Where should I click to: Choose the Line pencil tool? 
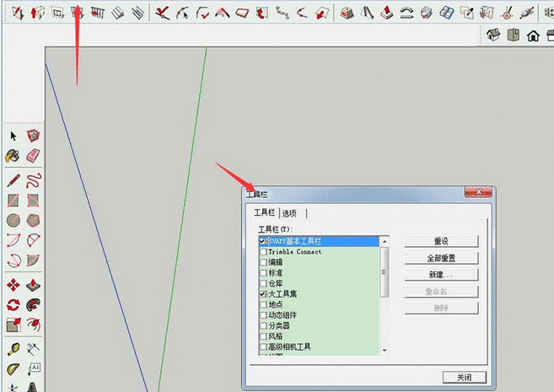[13, 180]
